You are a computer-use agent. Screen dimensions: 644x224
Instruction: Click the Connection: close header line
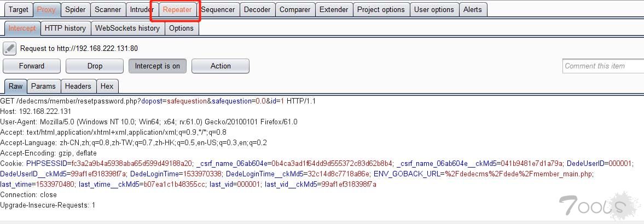click(x=28, y=195)
